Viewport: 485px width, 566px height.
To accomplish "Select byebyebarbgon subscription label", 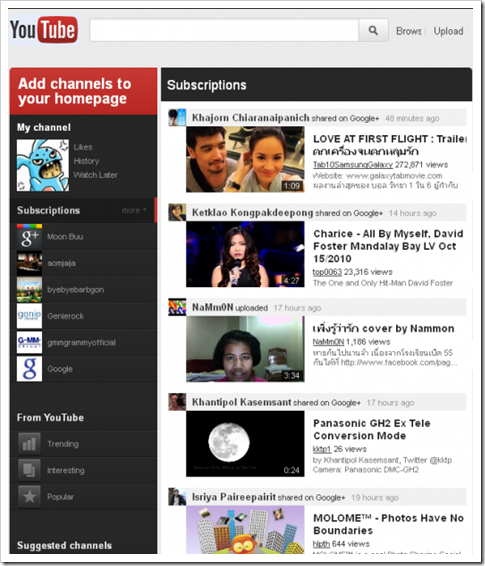I will [x=75, y=290].
